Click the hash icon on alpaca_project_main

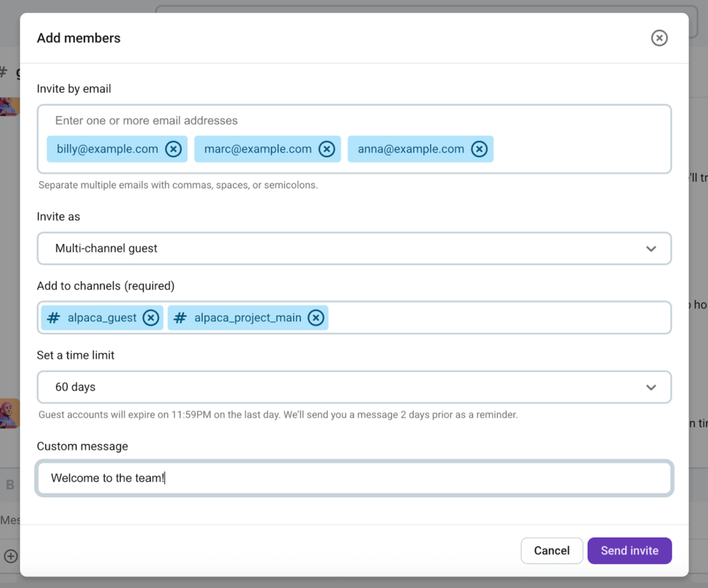coord(180,318)
